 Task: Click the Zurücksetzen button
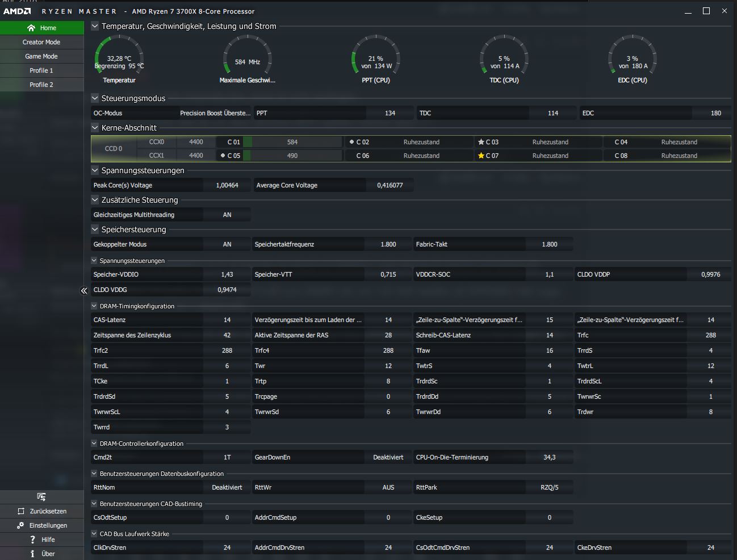click(x=42, y=511)
